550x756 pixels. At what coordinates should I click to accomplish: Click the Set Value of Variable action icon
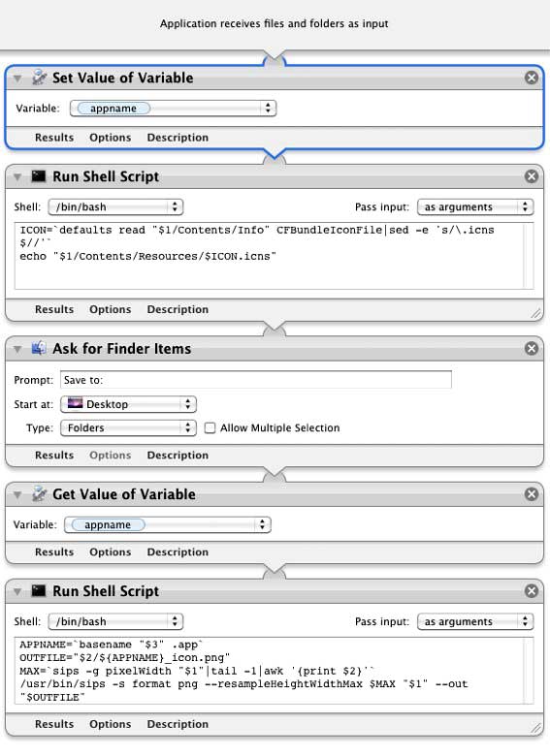point(39,78)
